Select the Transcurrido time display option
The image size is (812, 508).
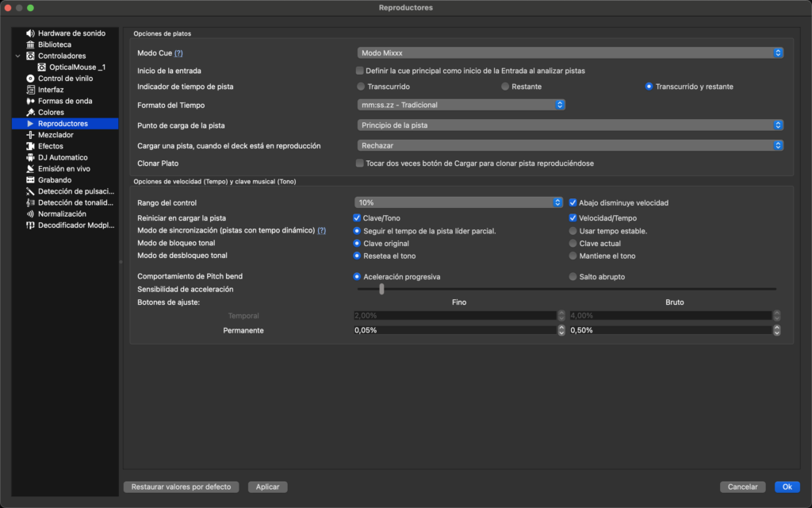click(x=361, y=87)
